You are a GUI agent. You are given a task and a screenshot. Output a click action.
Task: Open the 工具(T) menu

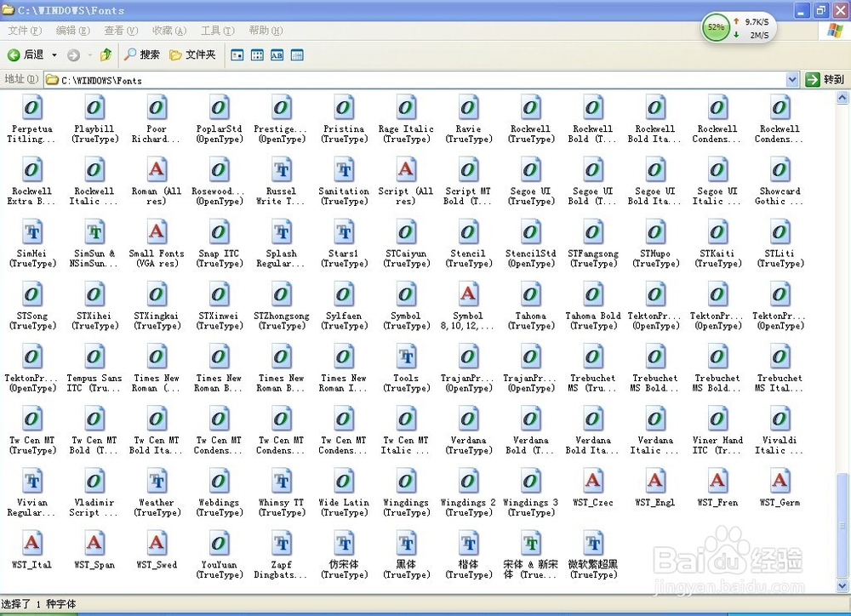[x=218, y=31]
